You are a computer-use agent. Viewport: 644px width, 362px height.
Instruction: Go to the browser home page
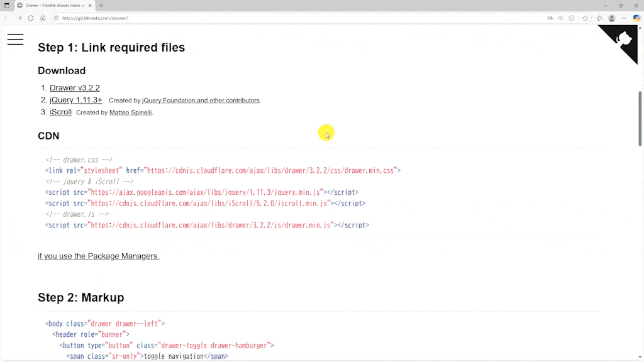coord(43,18)
